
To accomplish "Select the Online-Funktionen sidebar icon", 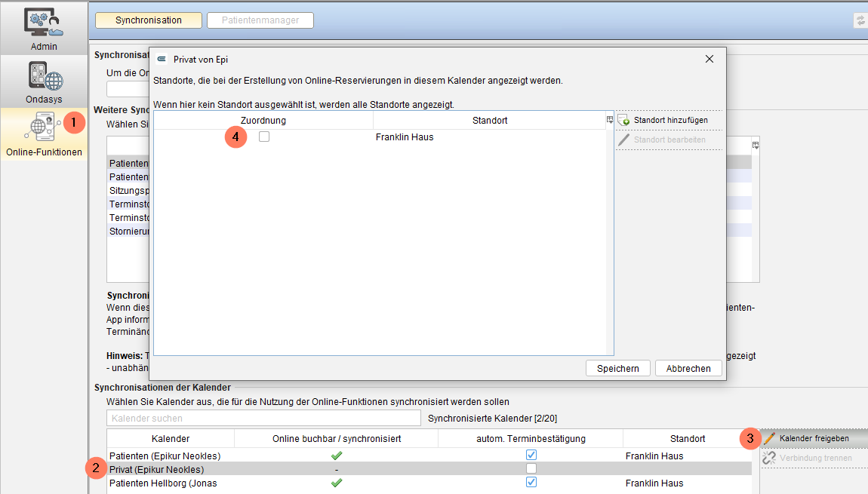I will click(41, 127).
